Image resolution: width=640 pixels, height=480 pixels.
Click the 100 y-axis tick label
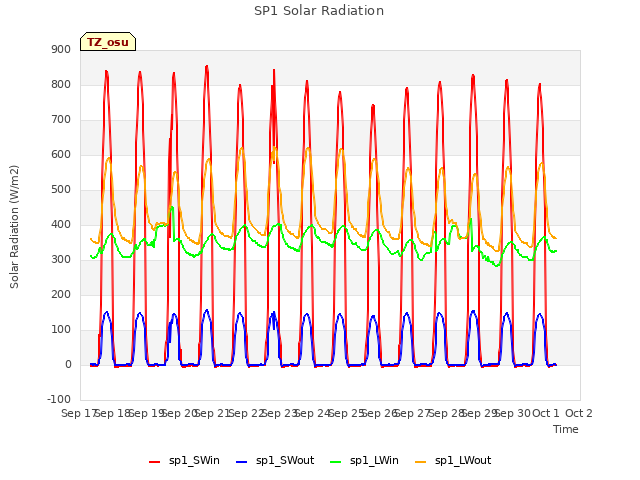click(x=61, y=329)
